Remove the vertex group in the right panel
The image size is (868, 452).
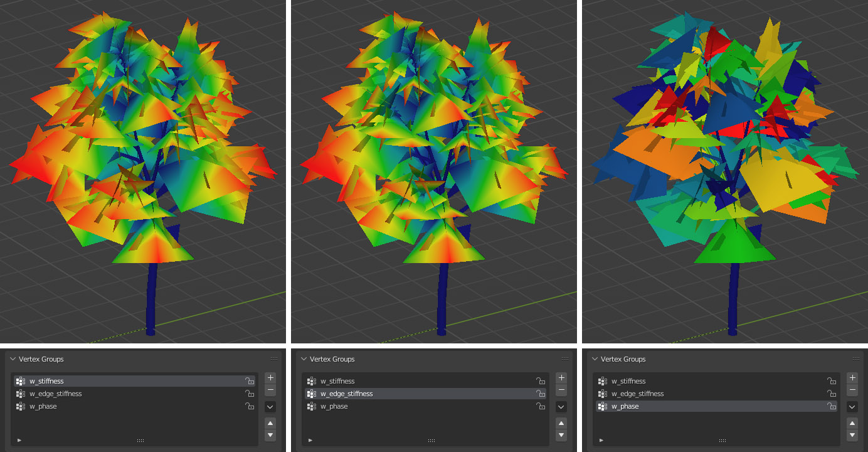point(852,390)
